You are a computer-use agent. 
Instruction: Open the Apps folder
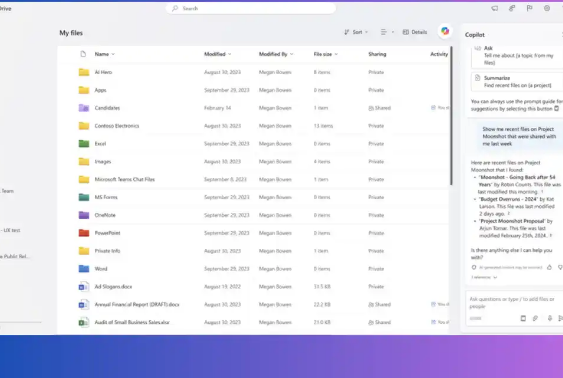[100, 90]
